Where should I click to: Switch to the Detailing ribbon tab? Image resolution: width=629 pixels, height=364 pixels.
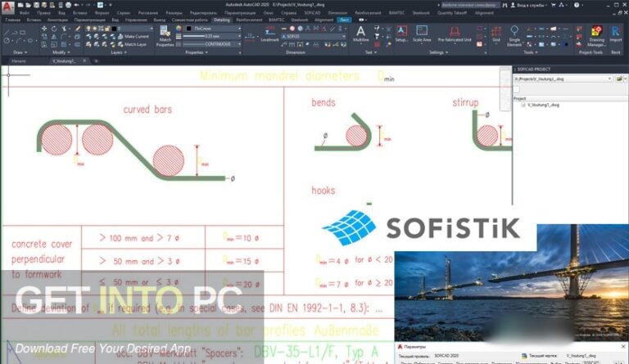pyautogui.click(x=221, y=20)
